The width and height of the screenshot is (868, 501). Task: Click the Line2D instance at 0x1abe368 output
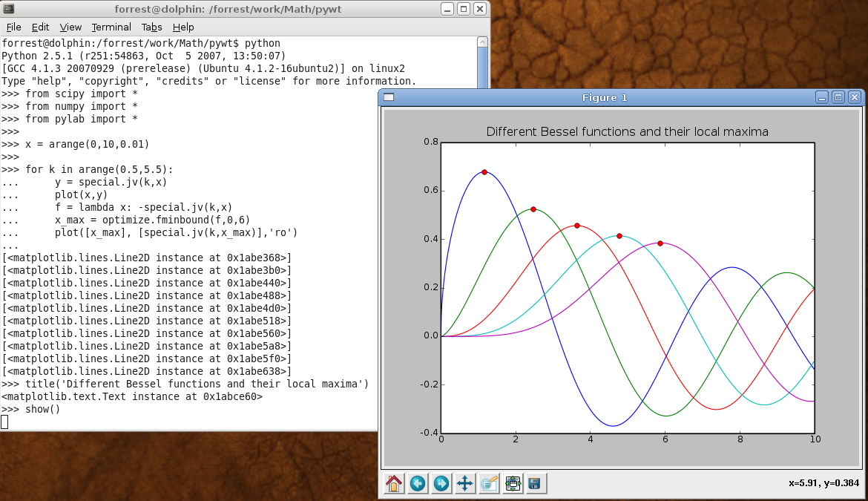147,258
